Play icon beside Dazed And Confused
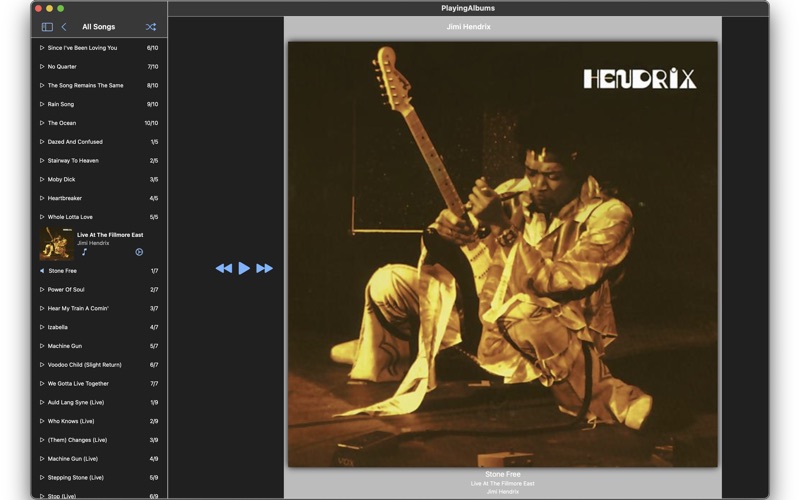800x500 pixels. click(42, 142)
